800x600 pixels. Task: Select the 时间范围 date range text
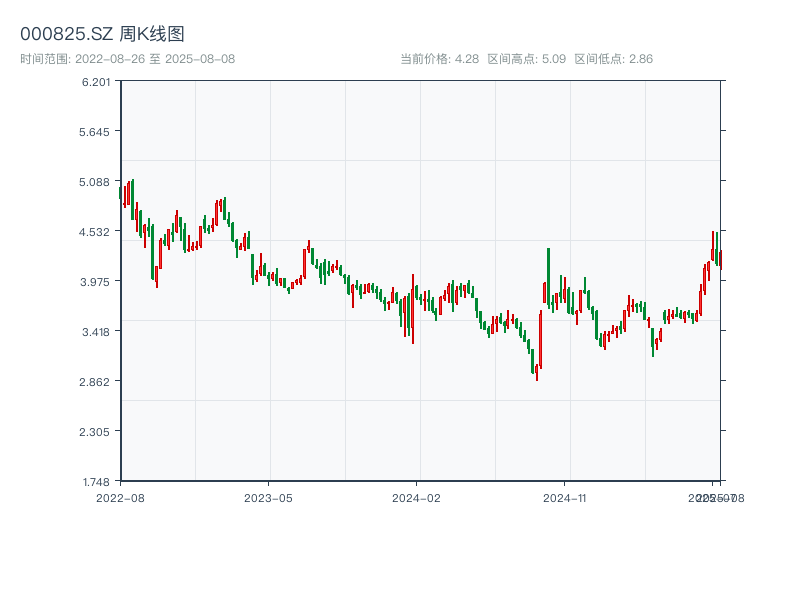pos(127,59)
